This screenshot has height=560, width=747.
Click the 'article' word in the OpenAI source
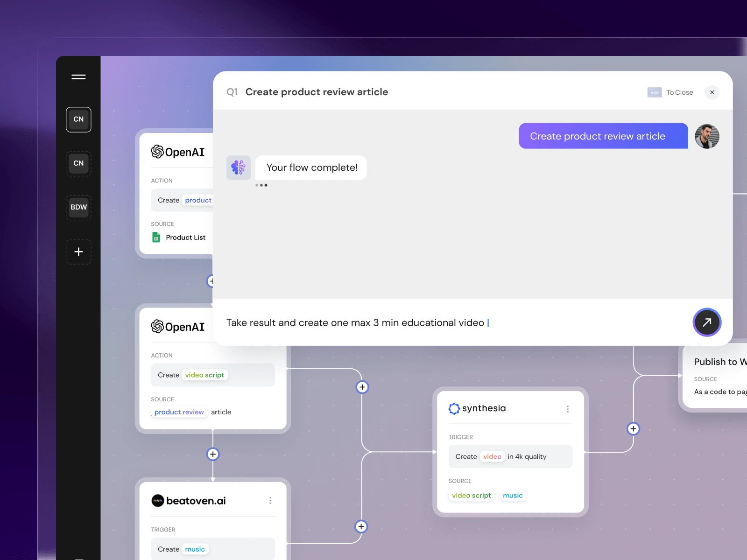coord(221,412)
